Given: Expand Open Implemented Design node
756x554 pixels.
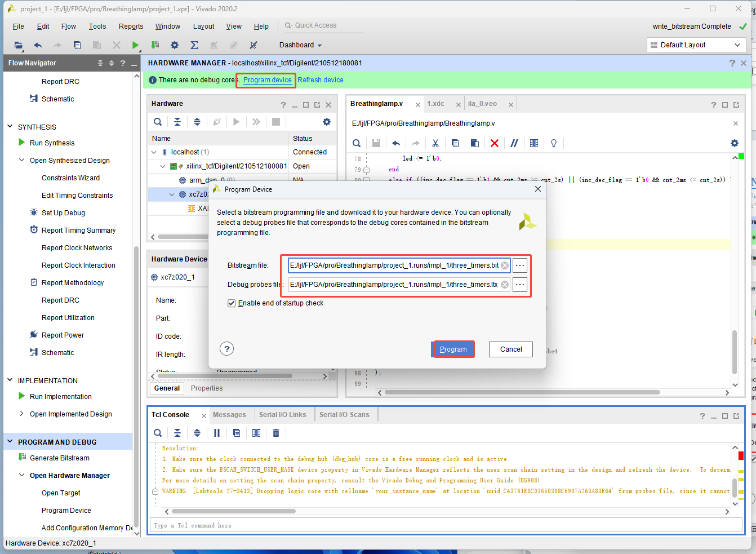Looking at the screenshot, I should pyautogui.click(x=22, y=414).
